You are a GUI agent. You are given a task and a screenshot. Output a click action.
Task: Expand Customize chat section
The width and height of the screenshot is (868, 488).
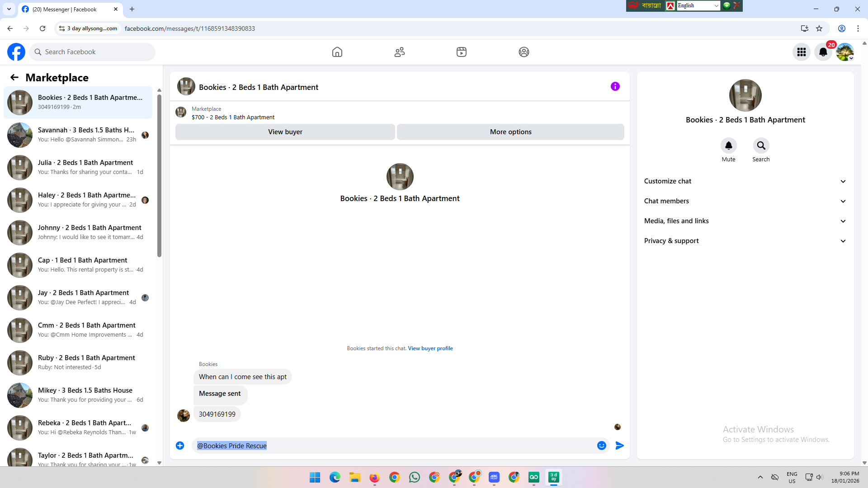745,181
